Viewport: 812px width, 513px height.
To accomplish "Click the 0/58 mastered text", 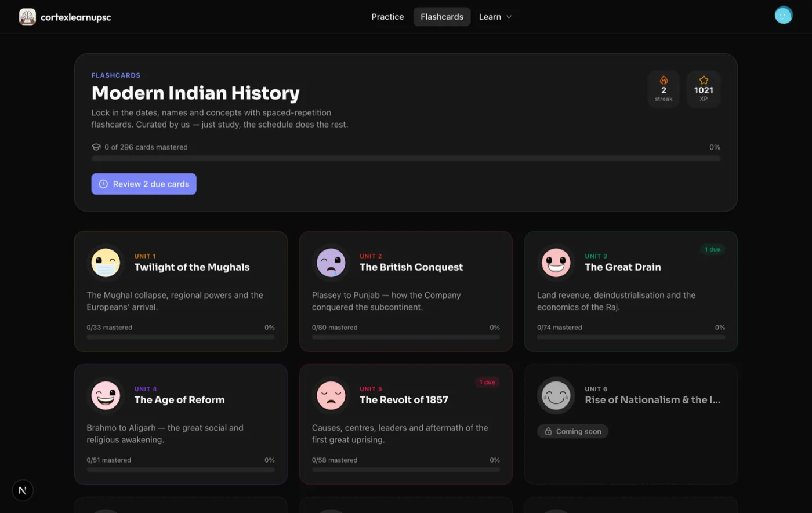I will [x=335, y=460].
